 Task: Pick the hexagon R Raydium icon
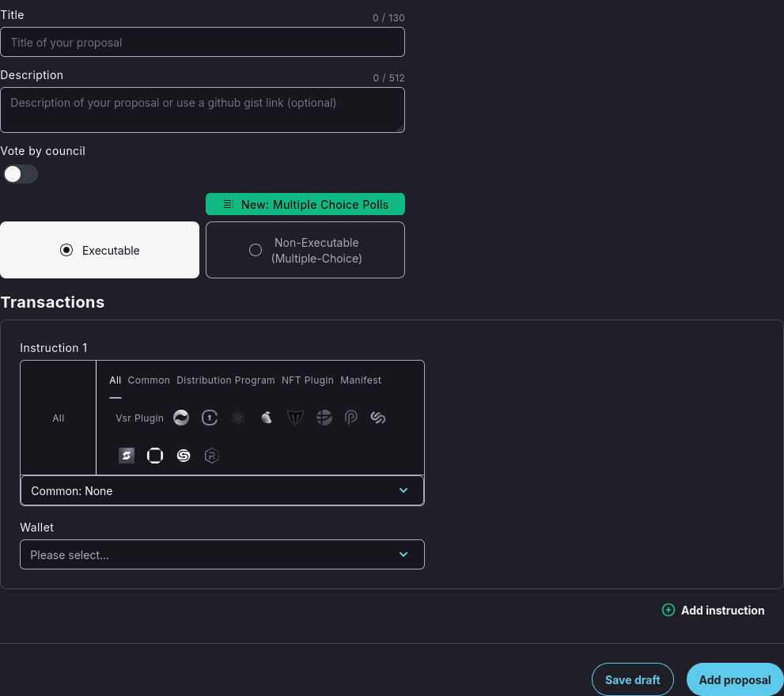[211, 456]
